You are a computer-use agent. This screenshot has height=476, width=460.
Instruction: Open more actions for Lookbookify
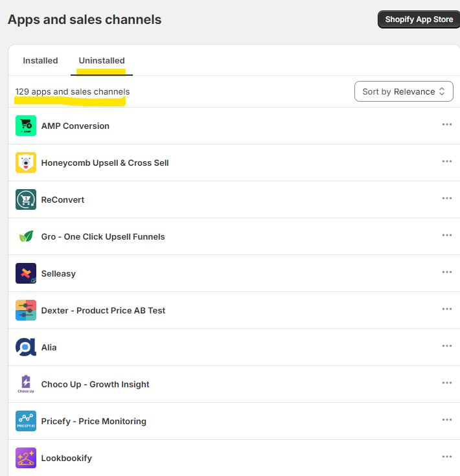[447, 457]
